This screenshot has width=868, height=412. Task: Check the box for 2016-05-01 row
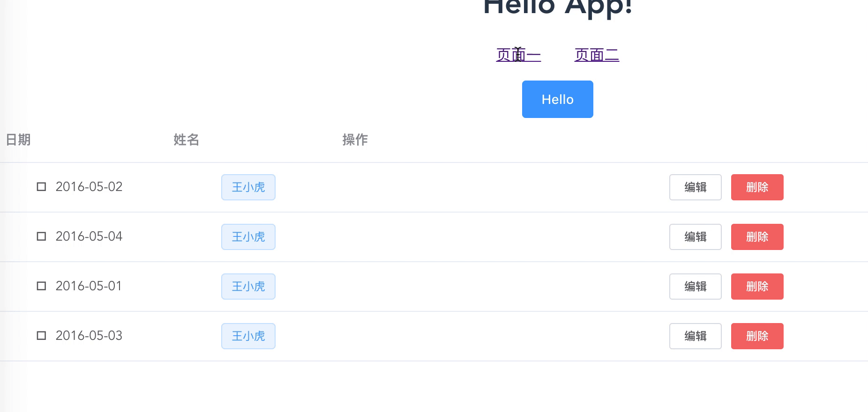point(41,286)
